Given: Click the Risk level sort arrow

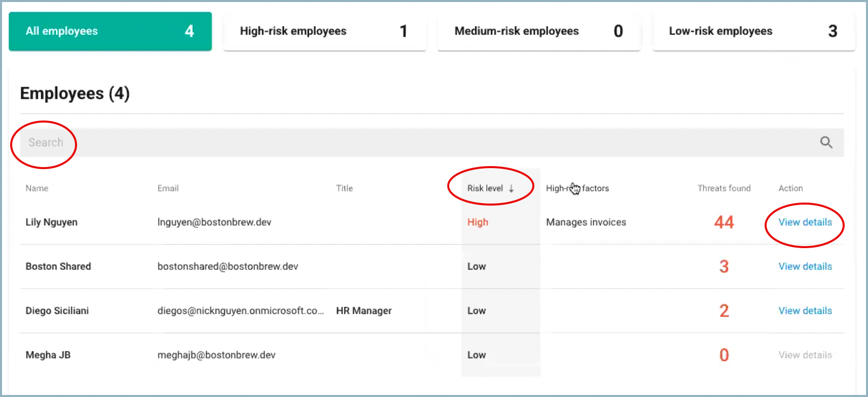Looking at the screenshot, I should 511,188.
